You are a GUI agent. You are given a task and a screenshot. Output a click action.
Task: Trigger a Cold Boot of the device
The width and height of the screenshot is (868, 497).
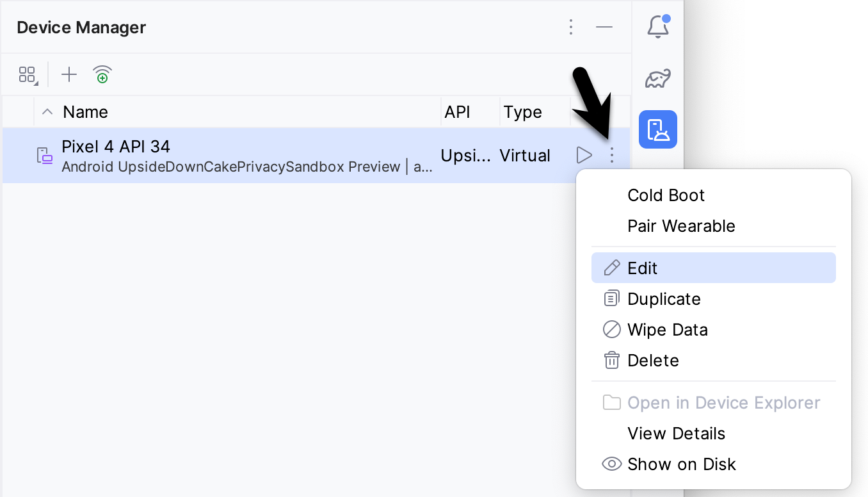click(666, 195)
